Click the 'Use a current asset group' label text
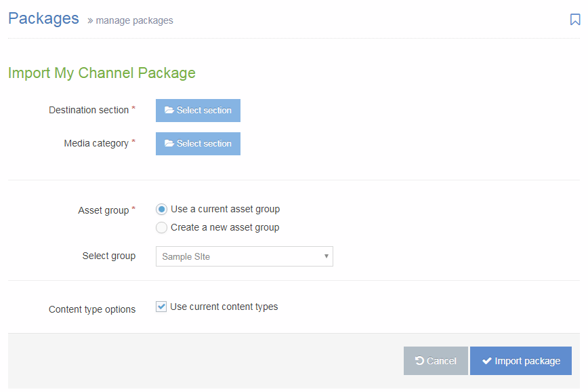The height and width of the screenshot is (392, 588). click(225, 210)
